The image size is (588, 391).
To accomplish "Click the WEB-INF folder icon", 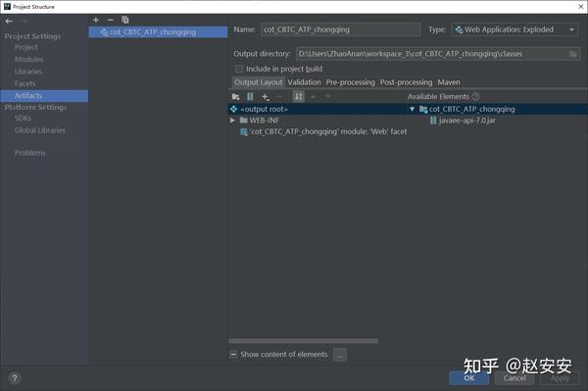I will [x=243, y=121].
